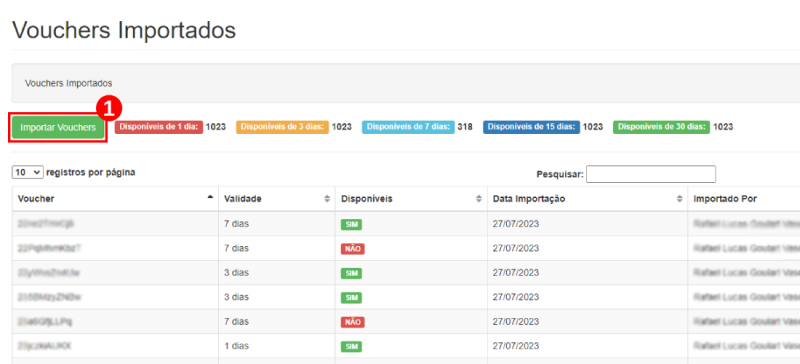Click the Disponíveis de 3 dias badge

click(x=282, y=127)
